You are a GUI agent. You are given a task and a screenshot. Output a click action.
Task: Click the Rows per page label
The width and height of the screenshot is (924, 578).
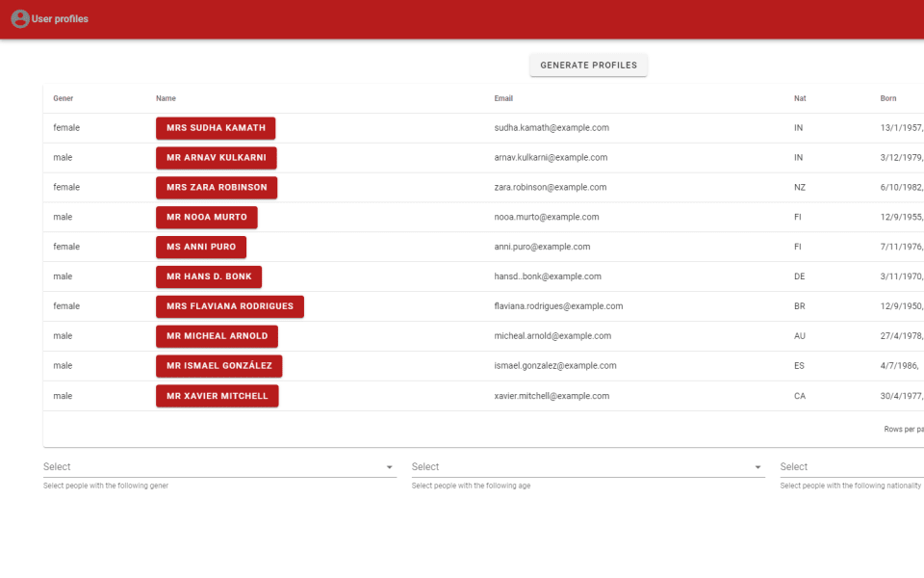(x=904, y=430)
